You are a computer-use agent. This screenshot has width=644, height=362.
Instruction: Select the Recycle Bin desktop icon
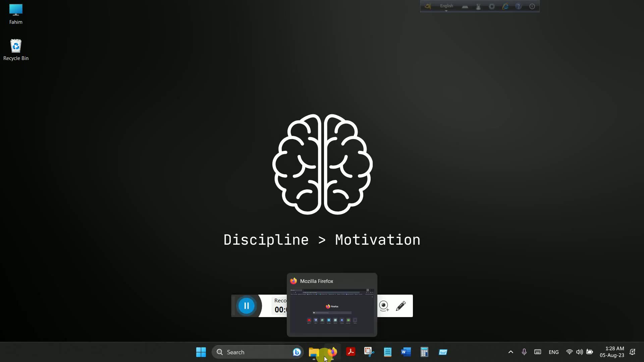click(x=16, y=50)
